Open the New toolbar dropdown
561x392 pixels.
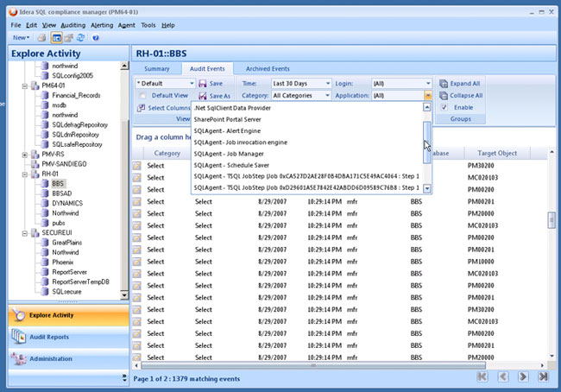pyautogui.click(x=21, y=38)
